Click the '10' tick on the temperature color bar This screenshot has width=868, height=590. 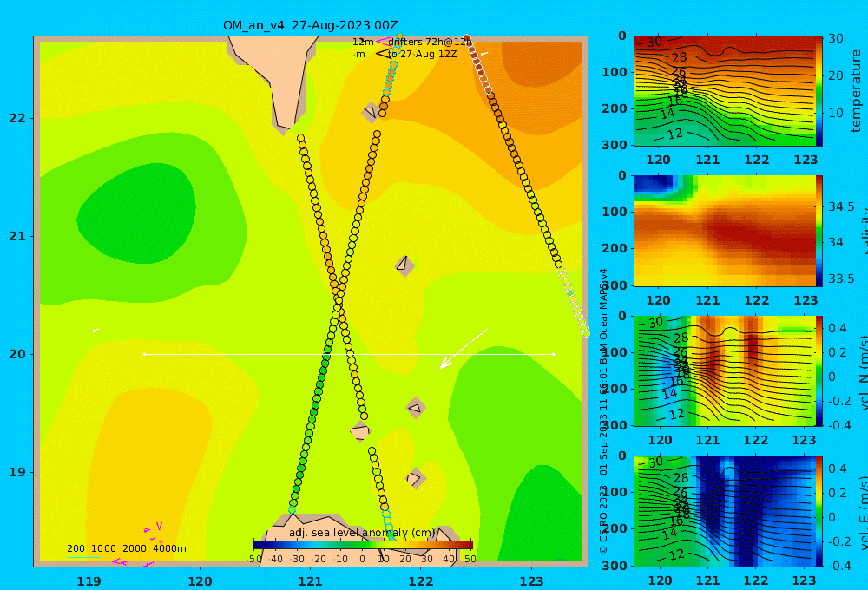click(x=835, y=113)
